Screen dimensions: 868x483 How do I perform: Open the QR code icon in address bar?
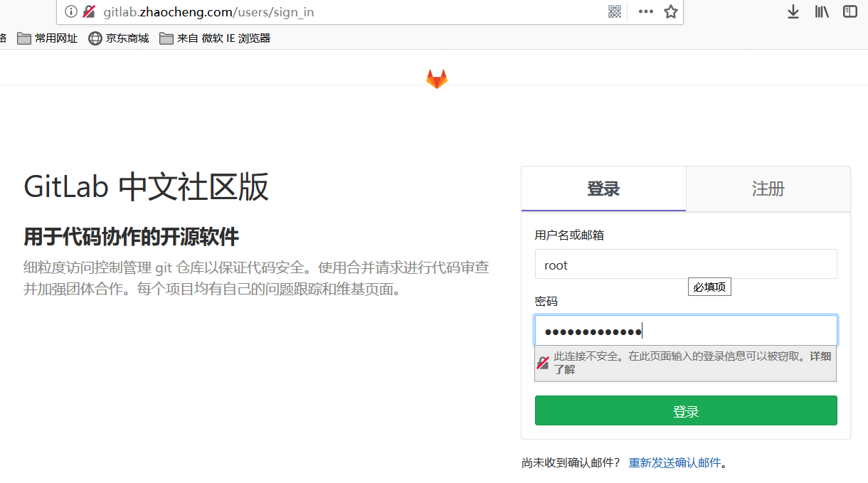pyautogui.click(x=615, y=11)
